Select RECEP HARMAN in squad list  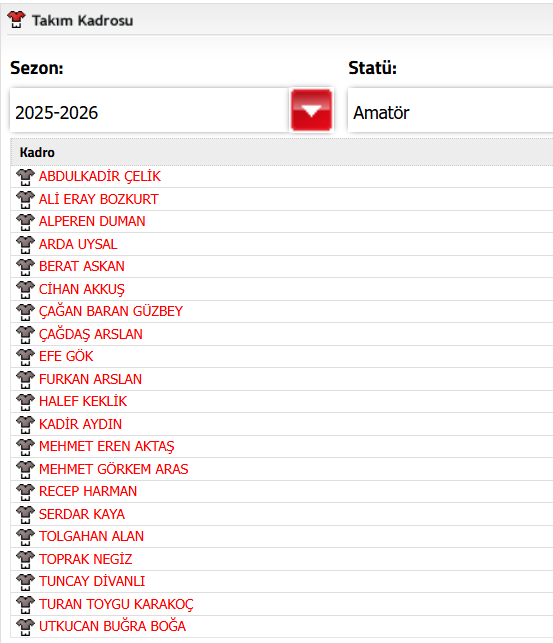(x=88, y=492)
